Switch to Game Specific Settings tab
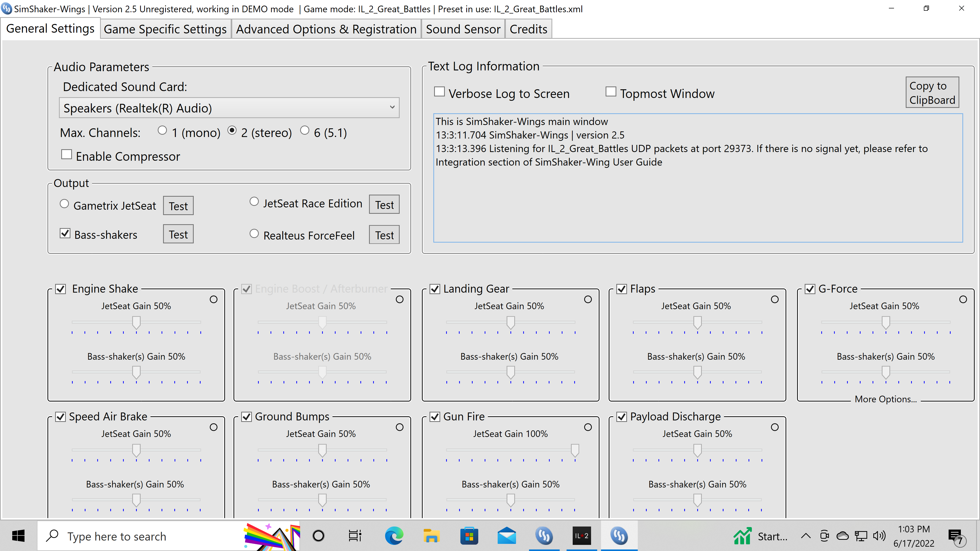The image size is (980, 551). (165, 29)
